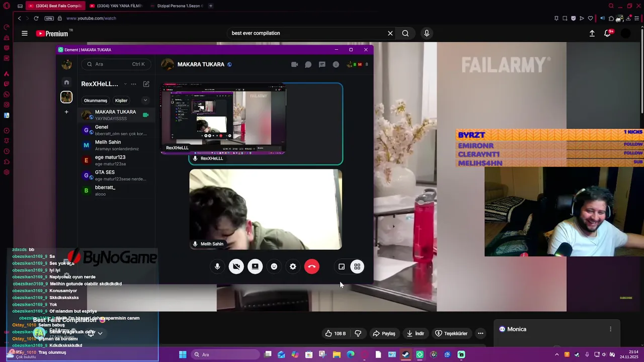Go back in the browser
The width and height of the screenshot is (644, 362).
(19, 18)
